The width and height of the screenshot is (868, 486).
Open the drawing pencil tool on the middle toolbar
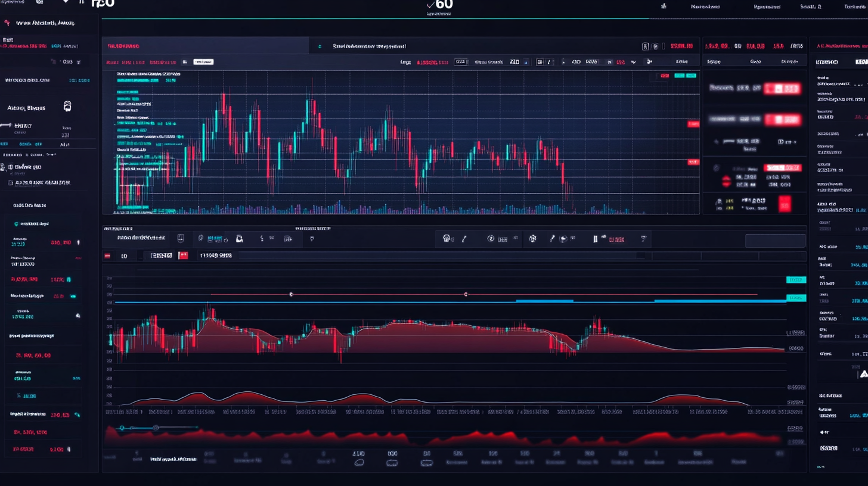click(463, 238)
